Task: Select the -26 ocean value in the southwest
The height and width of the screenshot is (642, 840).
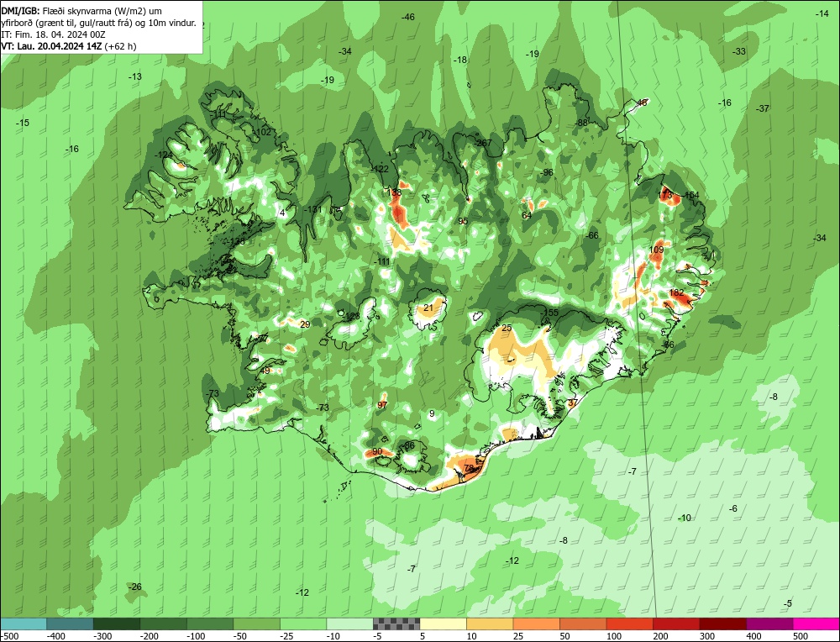Action: pyautogui.click(x=135, y=587)
